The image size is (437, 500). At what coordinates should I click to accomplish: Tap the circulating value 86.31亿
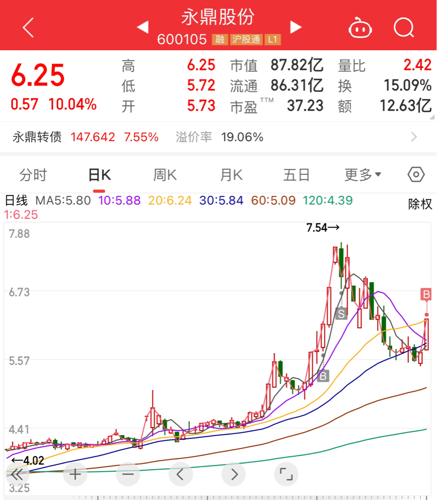point(297,85)
